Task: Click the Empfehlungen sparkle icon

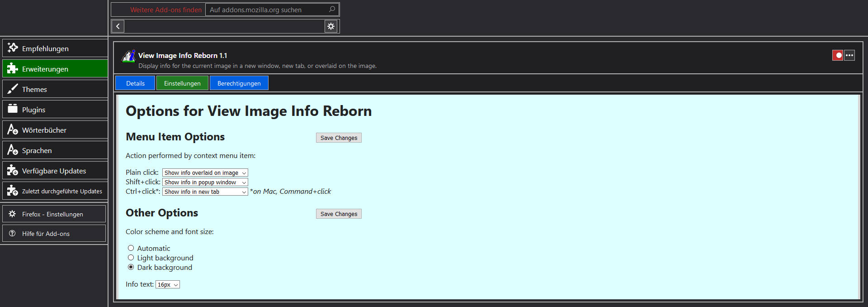Action: click(x=13, y=48)
